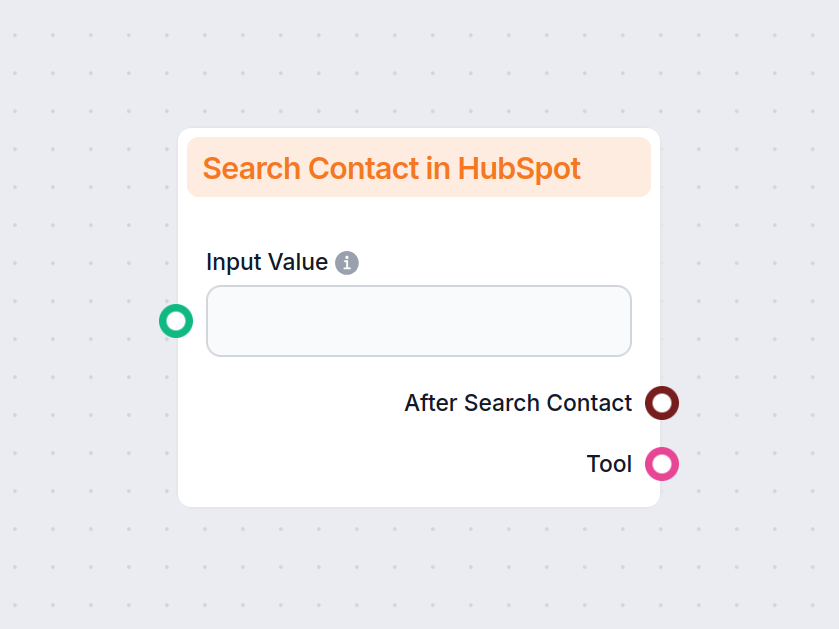The image size is (839, 629).
Task: Click the Input Value label
Action: coord(266,262)
